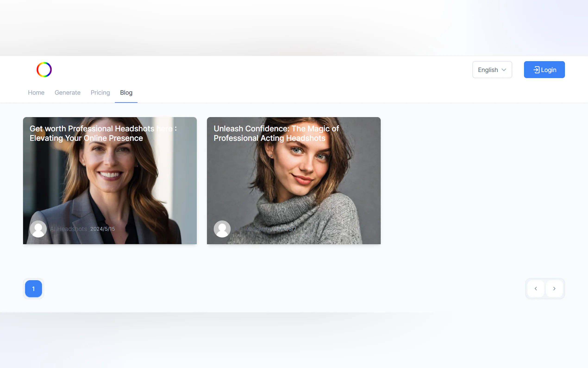
Task: Navigate to the Pricing tab
Action: [x=100, y=93]
